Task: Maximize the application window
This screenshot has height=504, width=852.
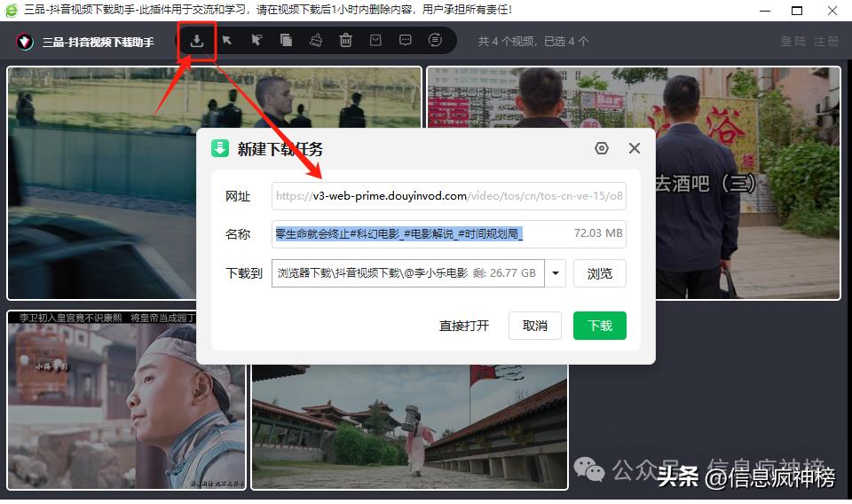Action: point(797,11)
